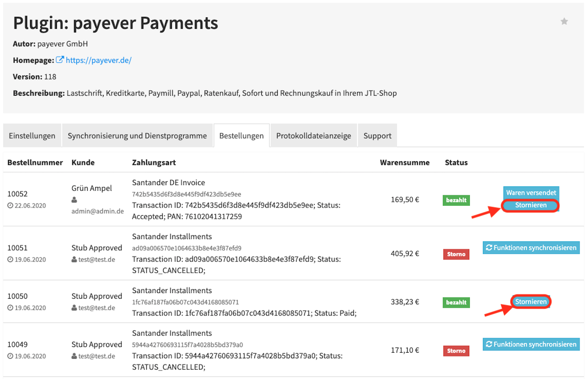588x379 pixels.
Task: Open the Support tab
Action: pos(377,136)
